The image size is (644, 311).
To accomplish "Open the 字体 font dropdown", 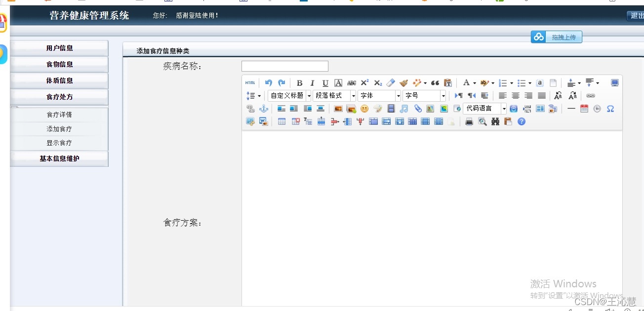I will click(379, 95).
